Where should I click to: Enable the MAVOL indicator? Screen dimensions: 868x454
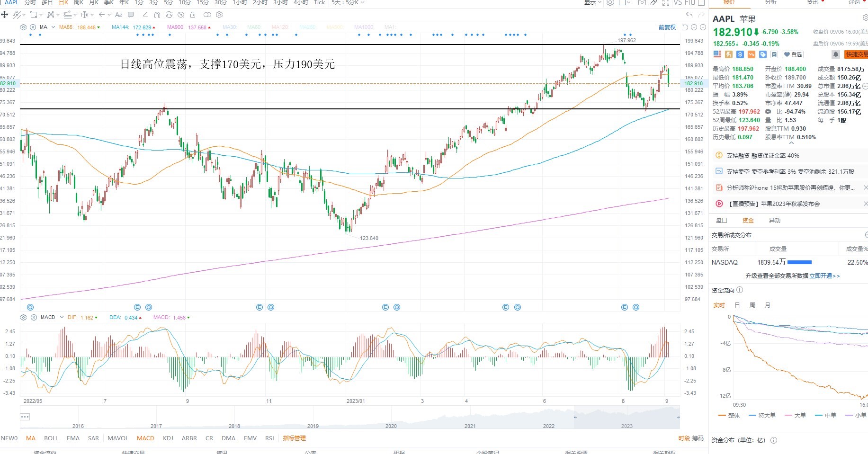coord(118,438)
